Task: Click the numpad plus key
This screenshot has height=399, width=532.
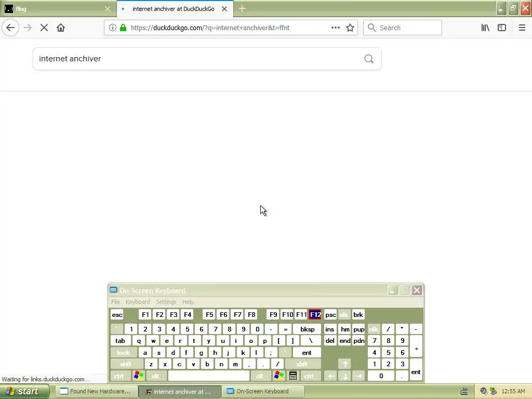Action: point(416,347)
